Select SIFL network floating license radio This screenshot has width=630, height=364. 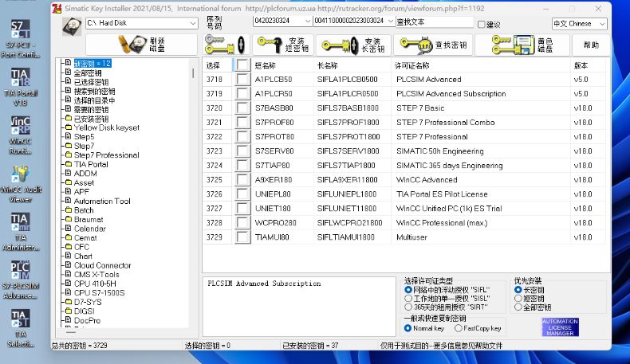408,290
